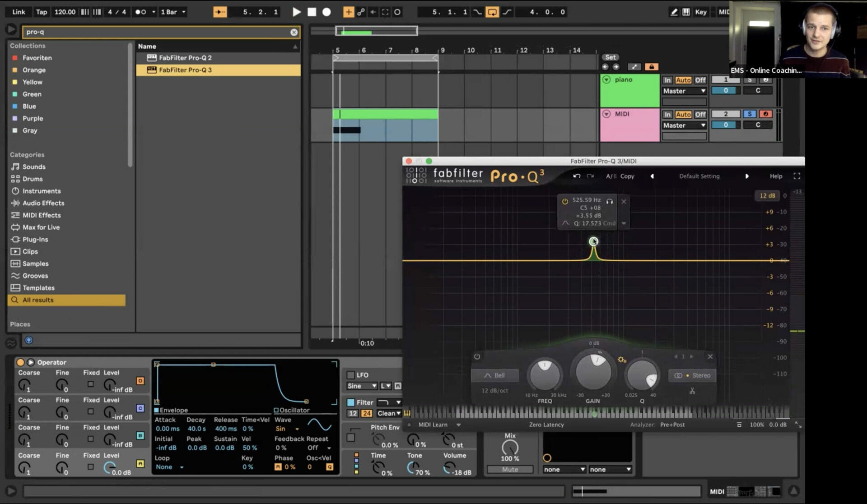Toggle the Draw Mode pencil icon
Viewport: 867px width, 504px height.
[x=674, y=12]
